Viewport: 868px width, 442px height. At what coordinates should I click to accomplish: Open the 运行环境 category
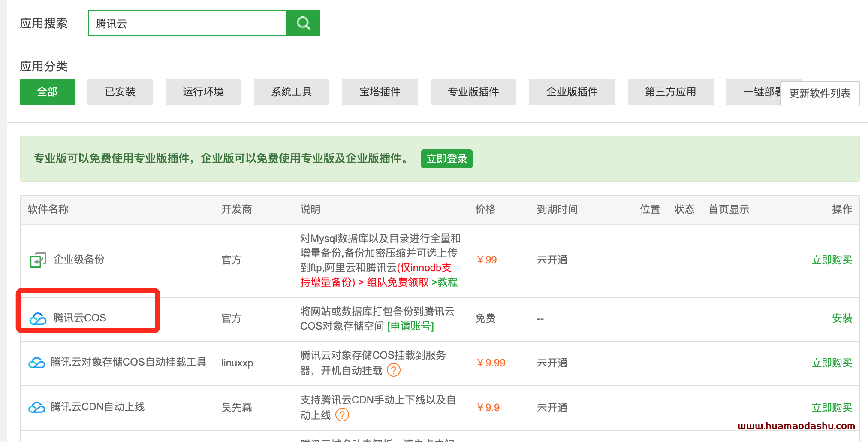click(x=203, y=92)
